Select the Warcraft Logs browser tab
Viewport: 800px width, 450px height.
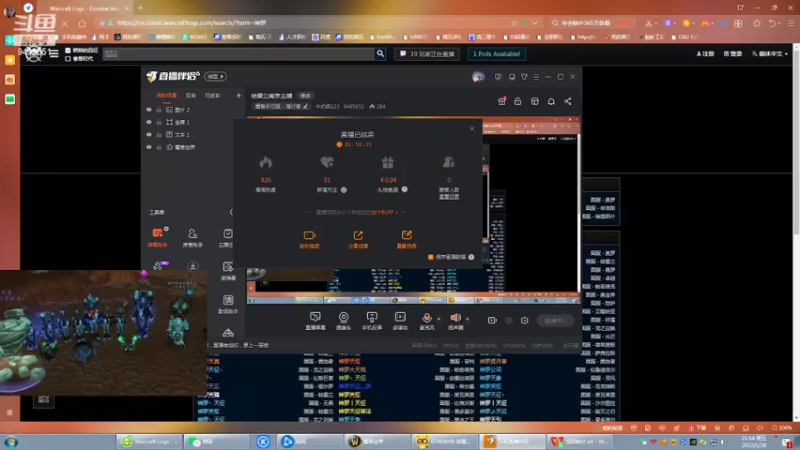click(84, 8)
